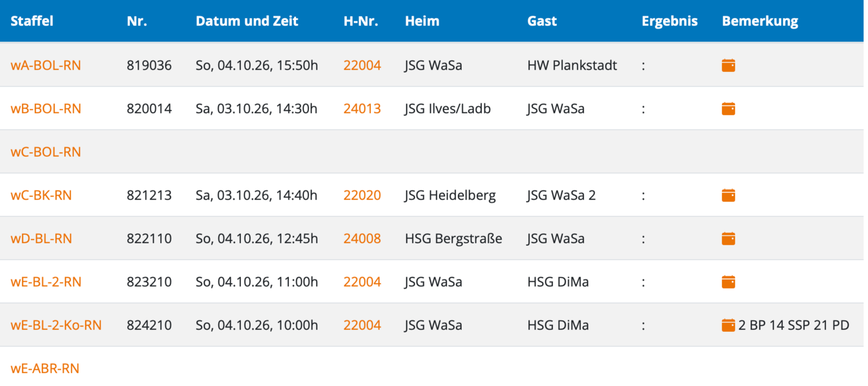Screen dimensions: 868x386
Task: Open the wA-BOL-RN league link
Action: pyautogui.click(x=46, y=65)
